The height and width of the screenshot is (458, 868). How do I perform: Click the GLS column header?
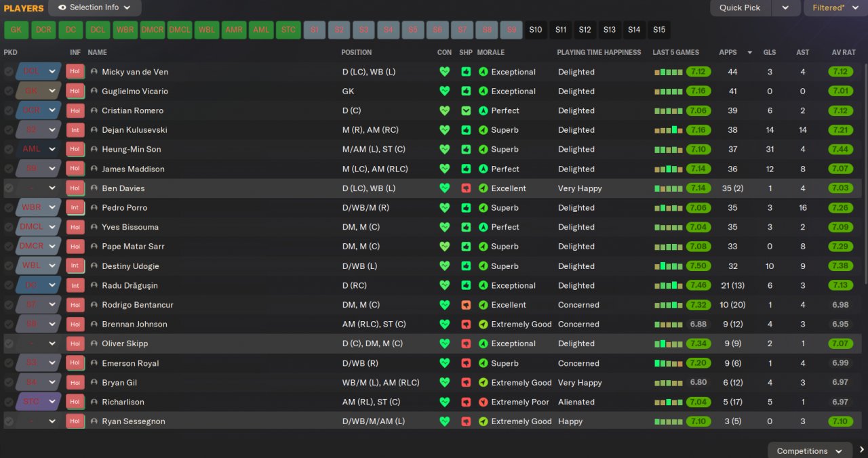click(x=770, y=52)
